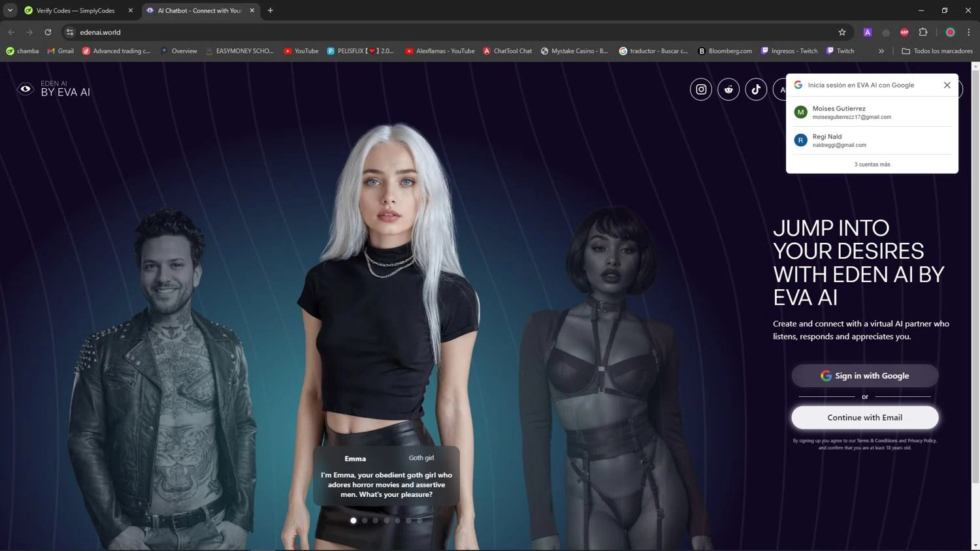Click the Continue with Email button

[865, 417]
